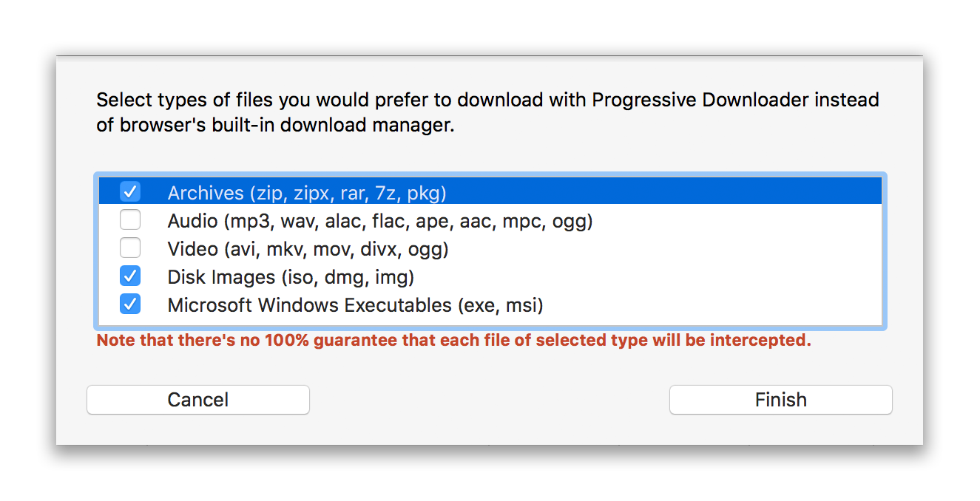Click the Archives label text
This screenshot has width=980, height=501.
click(x=308, y=191)
